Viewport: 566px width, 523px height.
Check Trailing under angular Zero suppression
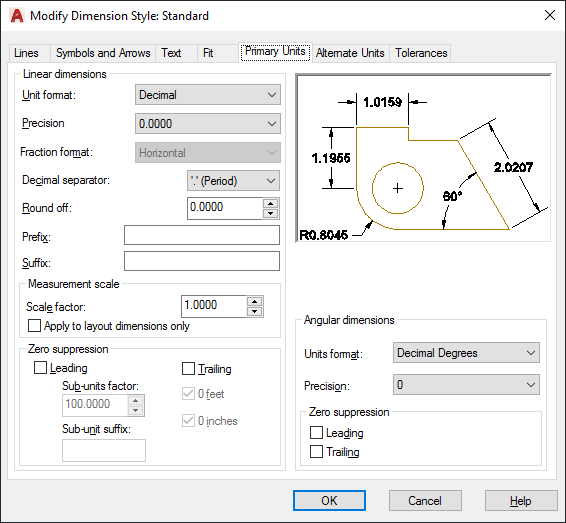point(317,452)
